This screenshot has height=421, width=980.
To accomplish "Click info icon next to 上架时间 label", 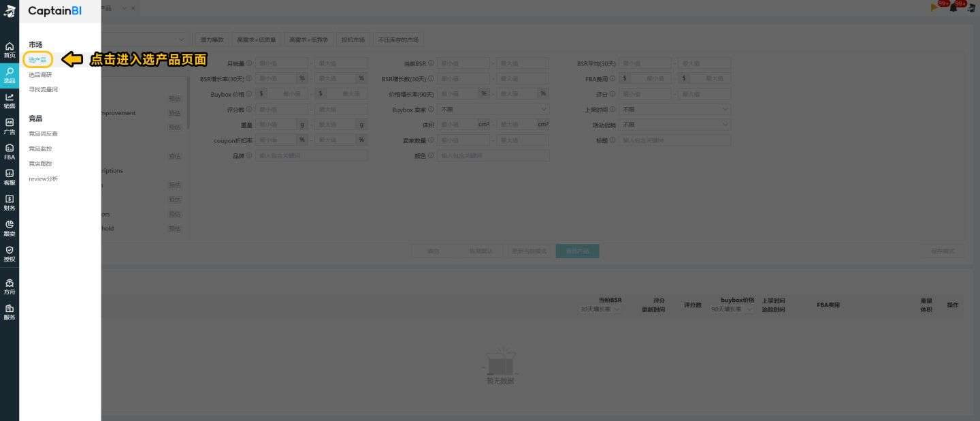I will [x=612, y=109].
